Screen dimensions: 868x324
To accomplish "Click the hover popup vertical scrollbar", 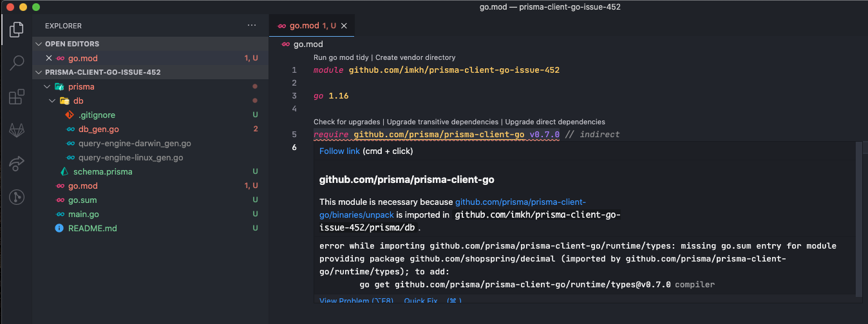I will pyautogui.click(x=858, y=218).
